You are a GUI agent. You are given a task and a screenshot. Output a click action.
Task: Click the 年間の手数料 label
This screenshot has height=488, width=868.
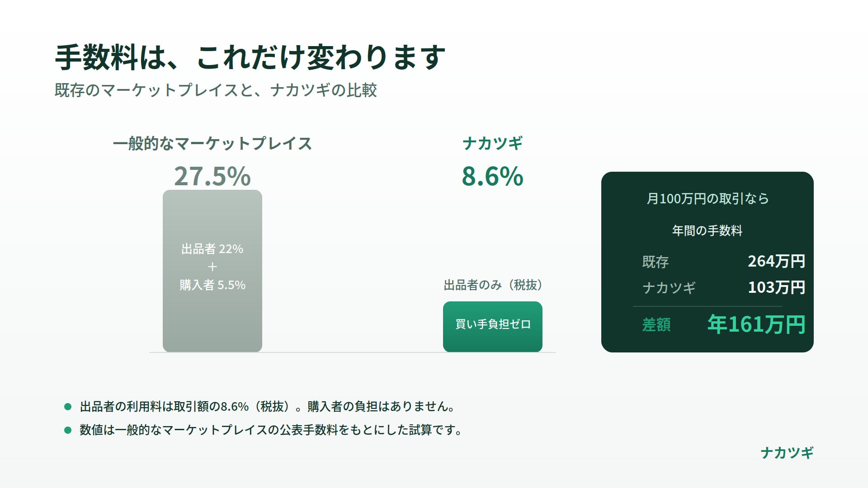(708, 230)
